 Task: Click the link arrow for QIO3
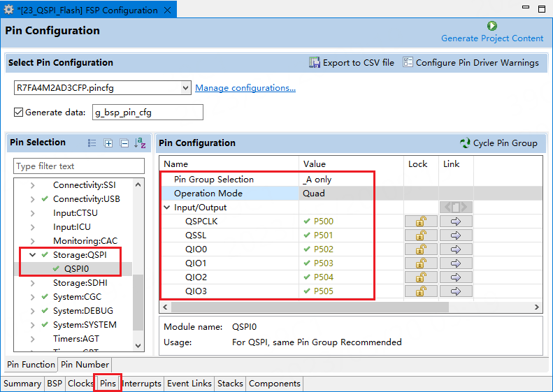[456, 291]
